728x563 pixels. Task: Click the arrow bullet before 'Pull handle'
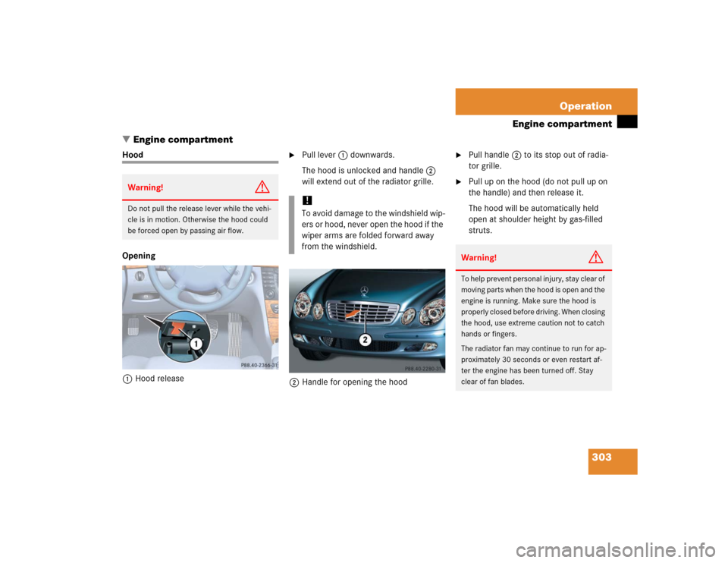pos(459,155)
